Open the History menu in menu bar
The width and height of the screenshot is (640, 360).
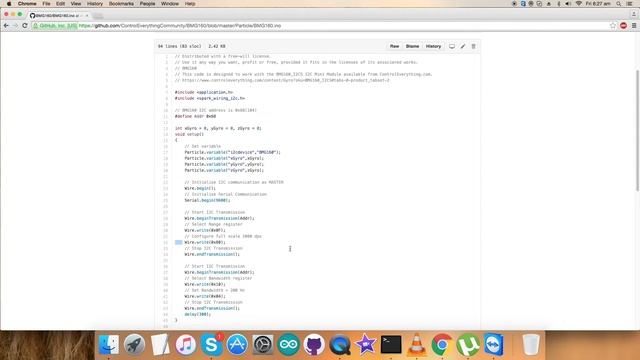[x=95, y=4]
